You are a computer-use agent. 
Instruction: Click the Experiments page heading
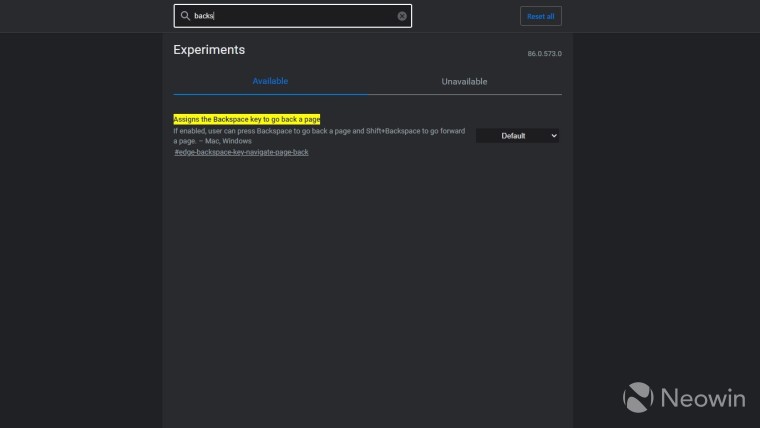pos(209,50)
